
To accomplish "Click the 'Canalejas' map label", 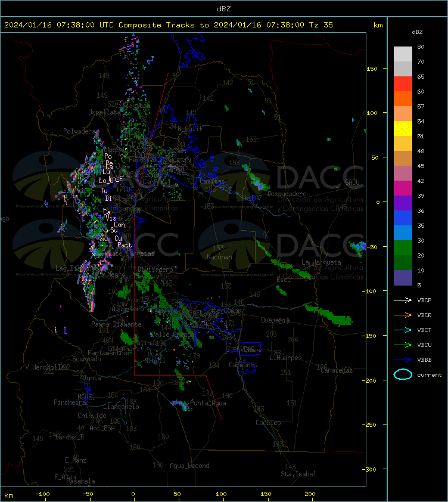I will click(337, 370).
